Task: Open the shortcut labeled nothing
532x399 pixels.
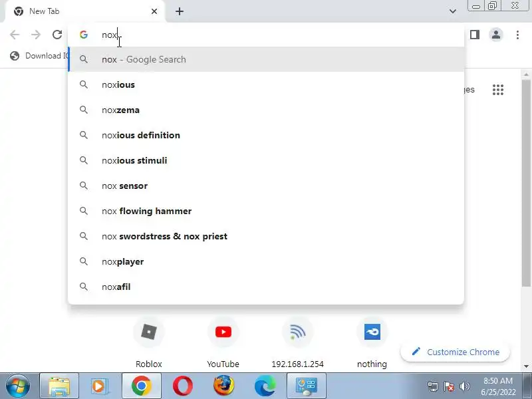Action: click(372, 342)
